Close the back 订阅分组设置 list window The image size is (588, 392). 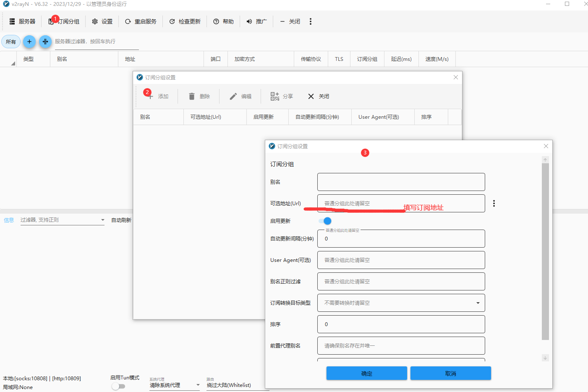coord(456,77)
